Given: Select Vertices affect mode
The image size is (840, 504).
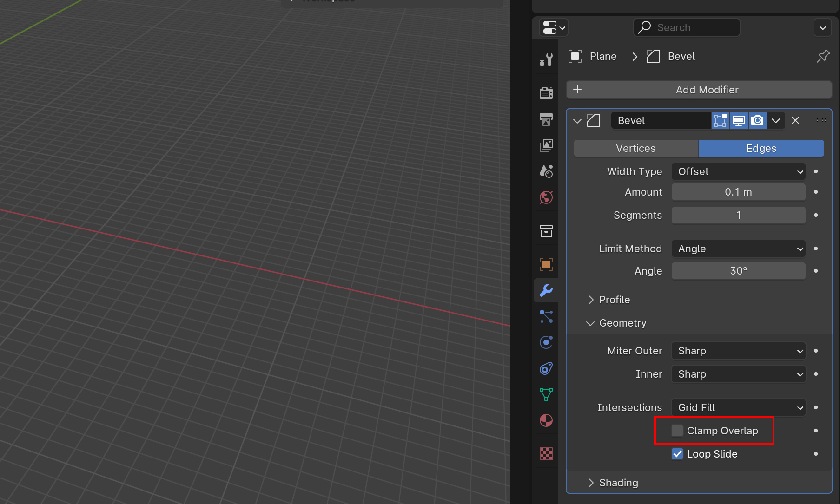Looking at the screenshot, I should 636,148.
